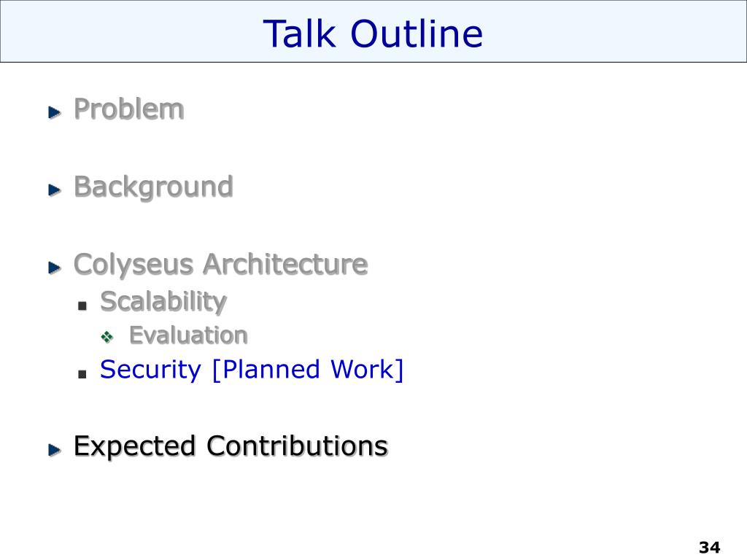Click the arrow bullet beside Background

click(55, 190)
